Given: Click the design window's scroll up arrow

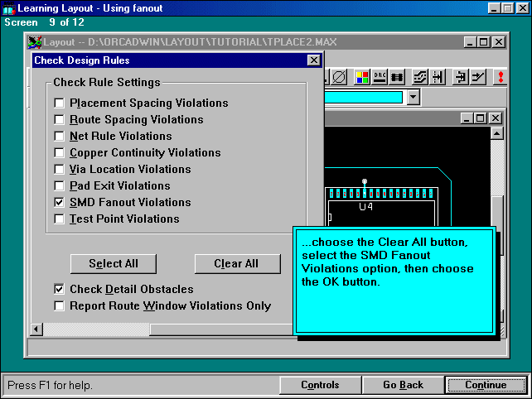Looking at the screenshot, I should [496, 133].
